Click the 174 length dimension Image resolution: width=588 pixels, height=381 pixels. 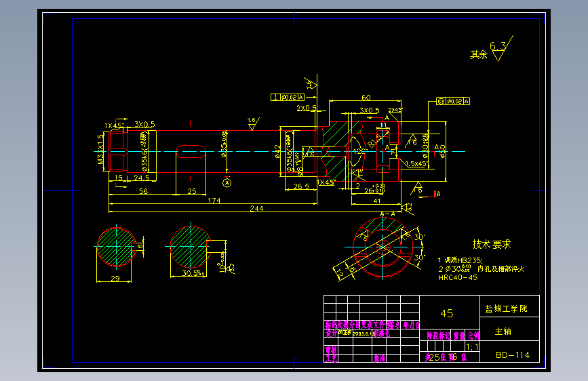pyautogui.click(x=214, y=201)
